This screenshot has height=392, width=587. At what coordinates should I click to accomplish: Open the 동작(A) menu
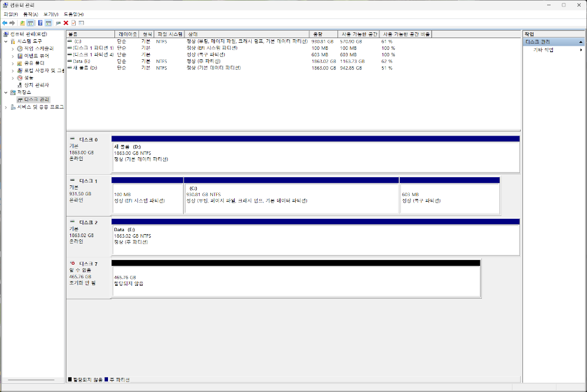point(31,14)
